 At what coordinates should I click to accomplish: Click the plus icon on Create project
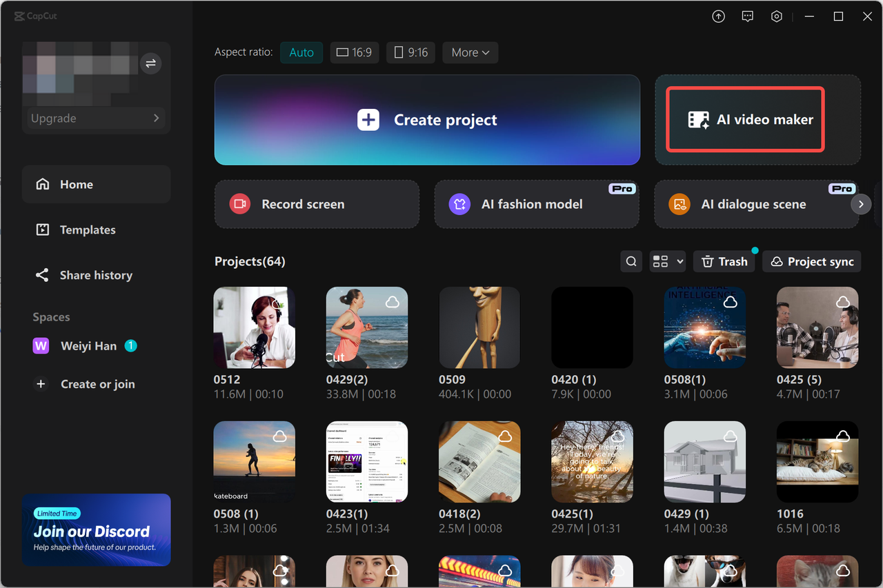click(368, 120)
